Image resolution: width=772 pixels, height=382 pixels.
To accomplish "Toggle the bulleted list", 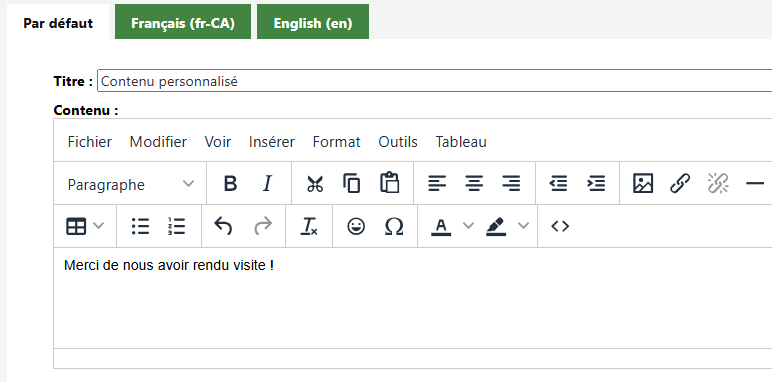I will (140, 226).
